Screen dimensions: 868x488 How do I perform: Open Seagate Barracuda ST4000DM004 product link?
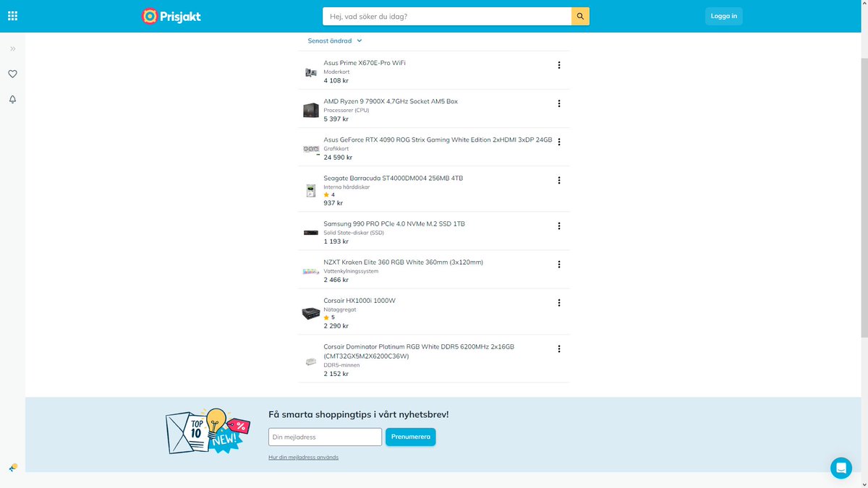click(393, 178)
